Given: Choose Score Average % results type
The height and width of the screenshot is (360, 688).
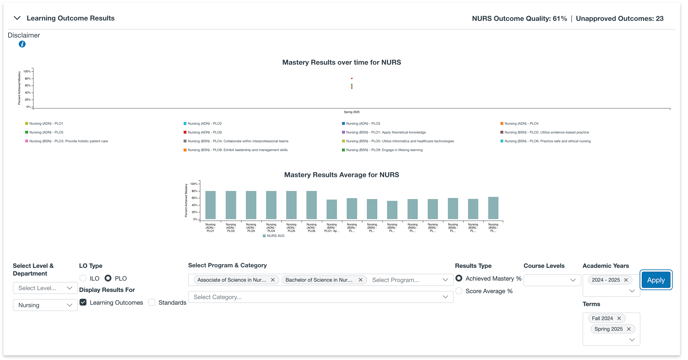Looking at the screenshot, I should pos(459,291).
